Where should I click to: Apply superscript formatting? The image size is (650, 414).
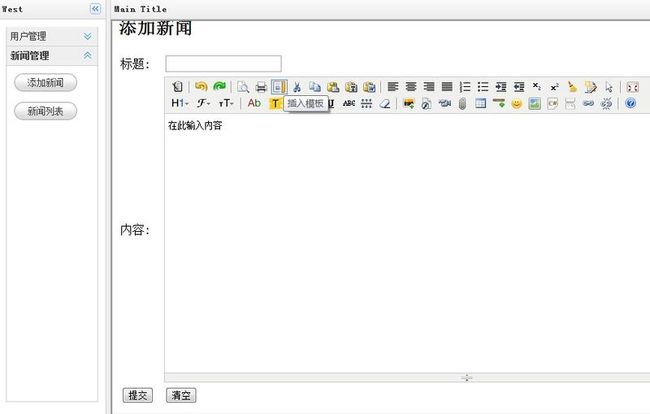555,87
